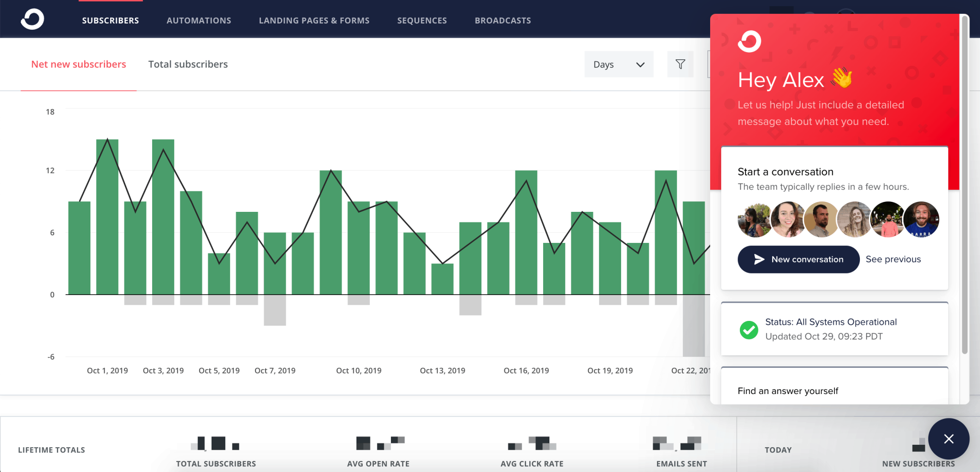This screenshot has height=472, width=980.
Task: Open Automations in top navigation
Action: tap(199, 21)
